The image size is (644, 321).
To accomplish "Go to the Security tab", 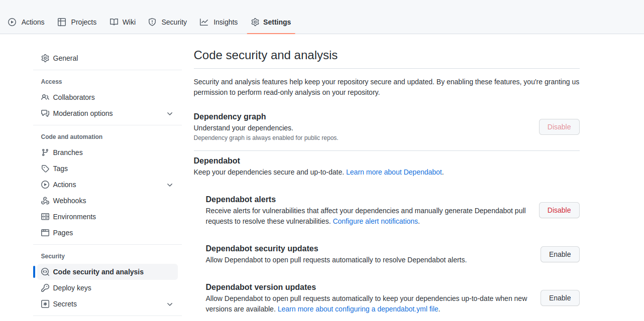I will pos(168,22).
